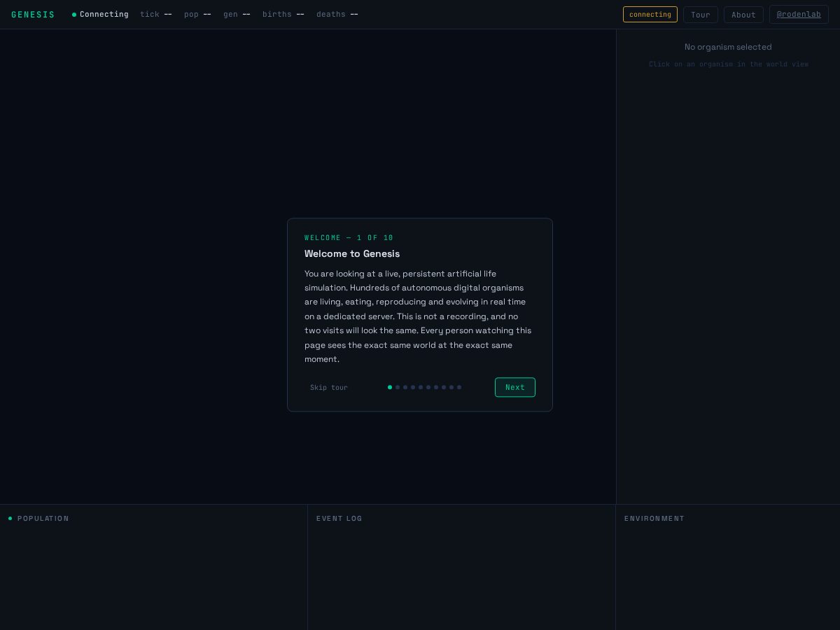Click the GENESIS logo

33,15
